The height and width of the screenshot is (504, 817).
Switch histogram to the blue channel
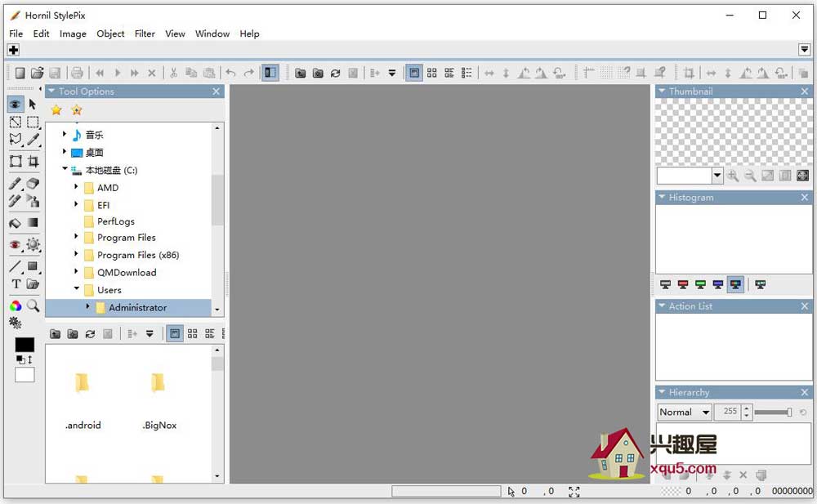click(x=718, y=284)
